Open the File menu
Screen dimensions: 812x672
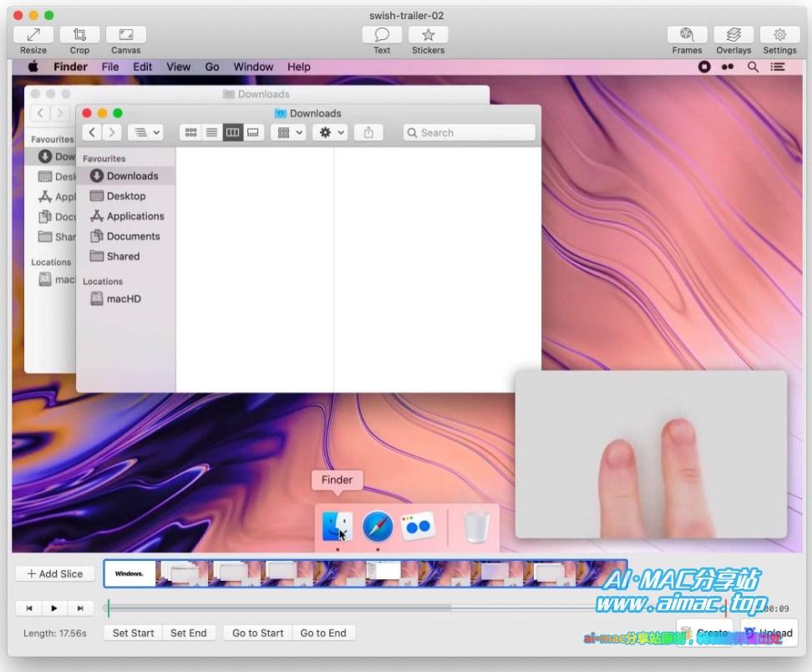click(x=109, y=67)
